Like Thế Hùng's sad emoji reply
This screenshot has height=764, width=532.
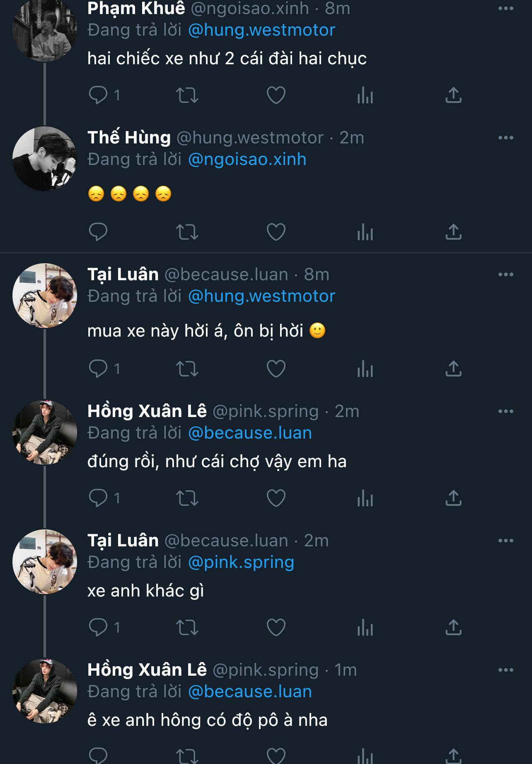(276, 232)
